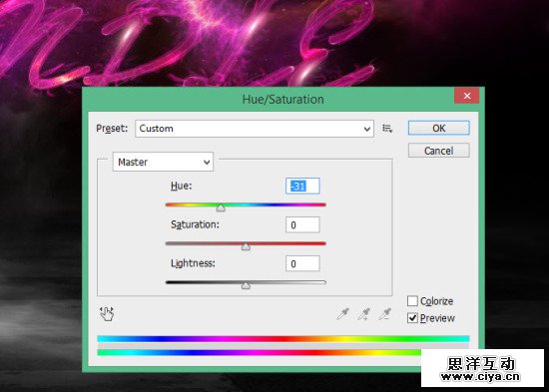The image size is (549, 392).
Task: Click the Saturation slider thumb
Action: point(246,246)
